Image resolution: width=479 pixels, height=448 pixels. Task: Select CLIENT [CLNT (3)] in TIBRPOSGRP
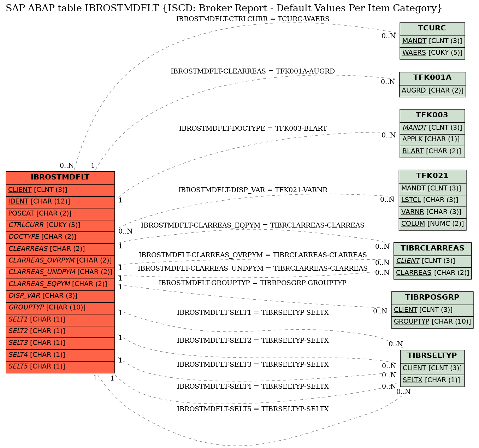click(432, 310)
